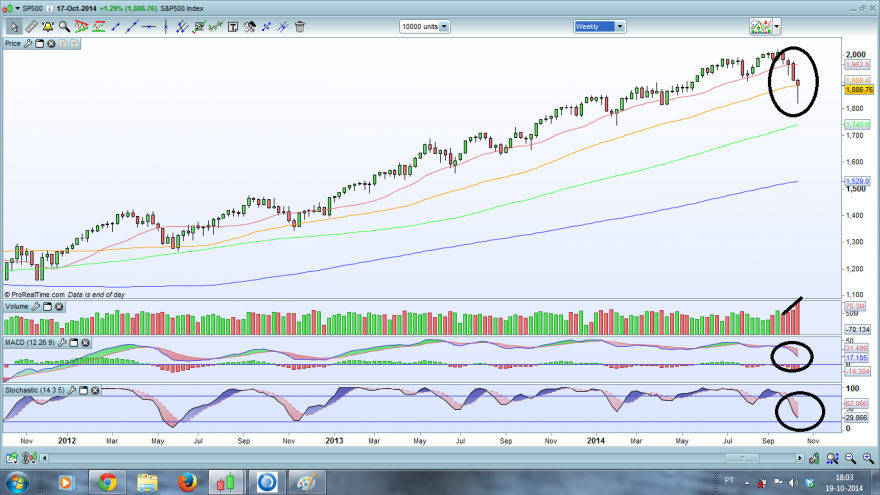Select the text annotation tool
This screenshot has height=495, width=880.
click(232, 26)
